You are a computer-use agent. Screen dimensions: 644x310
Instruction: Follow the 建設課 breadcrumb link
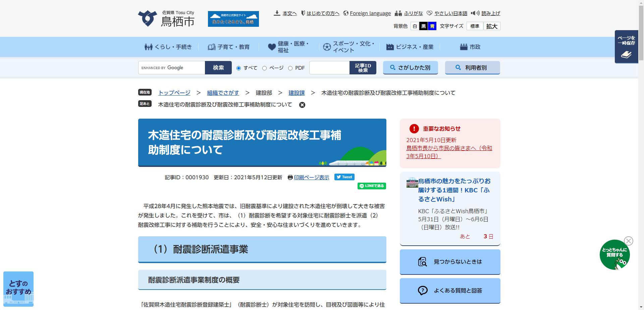click(297, 93)
